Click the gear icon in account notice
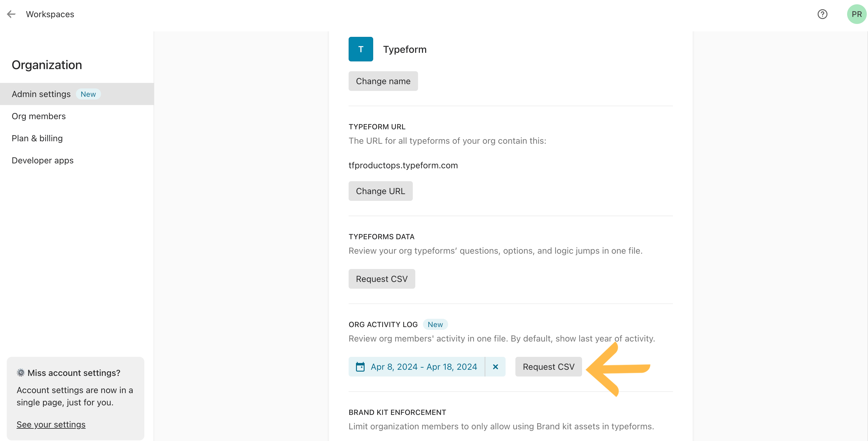 click(x=21, y=372)
